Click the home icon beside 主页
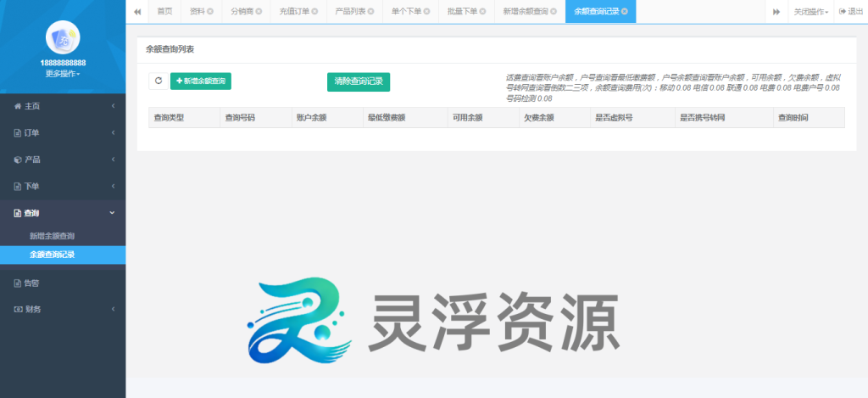Screen dimensions: 868x398 coord(17,106)
